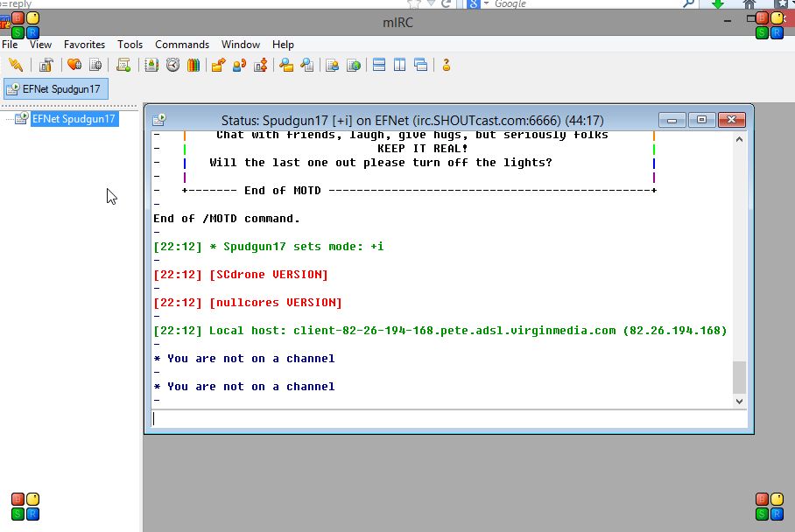Click the "KEEP IT REAL!" MOTD line
Screen dimensions: 795x532
click(422, 149)
